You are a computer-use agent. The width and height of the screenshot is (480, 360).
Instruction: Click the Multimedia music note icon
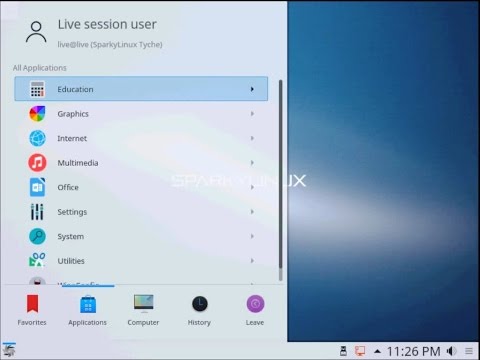[37, 163]
